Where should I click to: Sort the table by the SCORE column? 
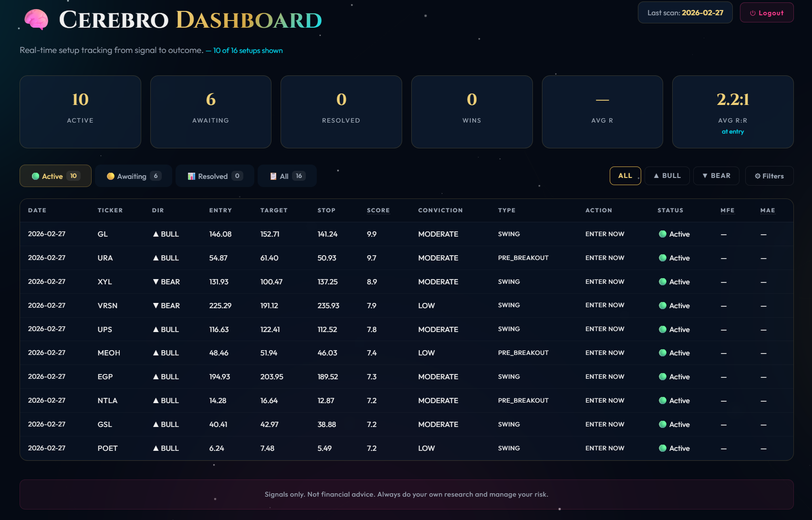click(x=378, y=210)
